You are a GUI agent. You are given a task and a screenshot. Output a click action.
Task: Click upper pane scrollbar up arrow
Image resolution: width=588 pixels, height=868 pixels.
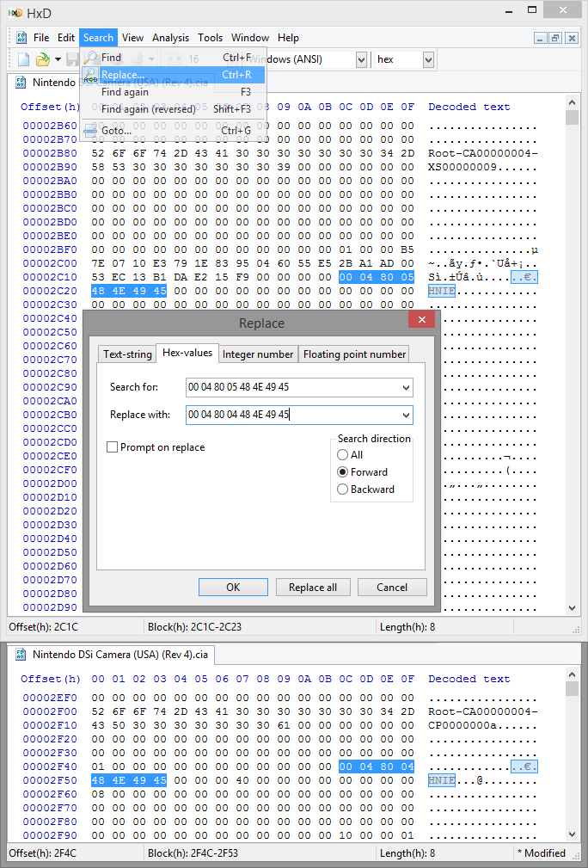point(572,103)
